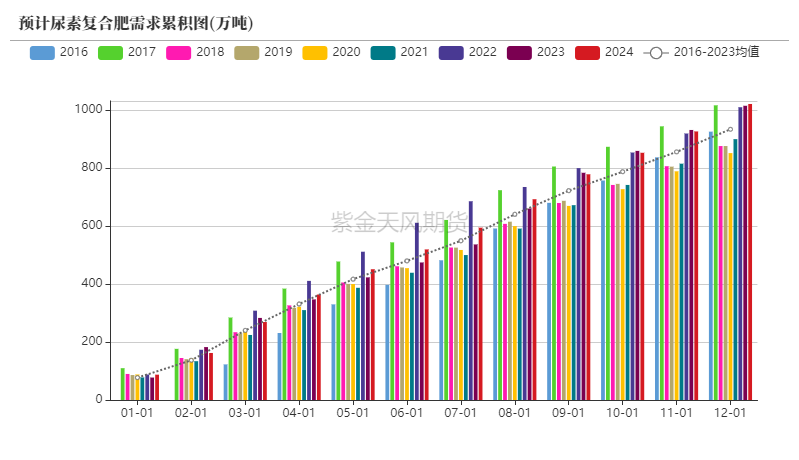Click the '600' y-axis label

[x=92, y=226]
